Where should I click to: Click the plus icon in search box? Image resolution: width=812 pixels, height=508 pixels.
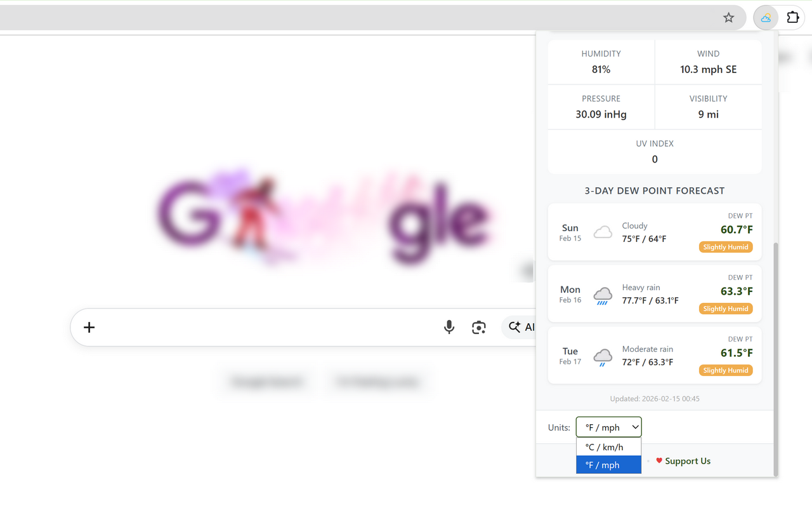[x=89, y=327]
